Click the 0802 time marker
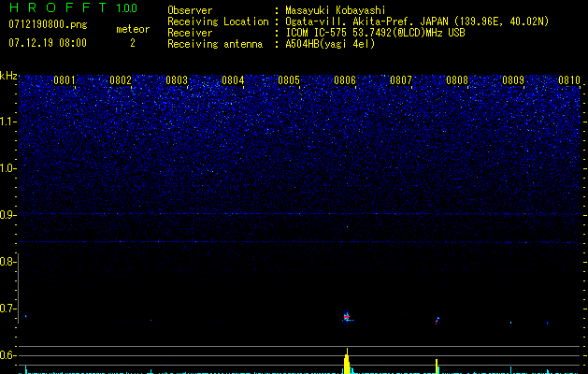The image size is (588, 374). [x=121, y=80]
